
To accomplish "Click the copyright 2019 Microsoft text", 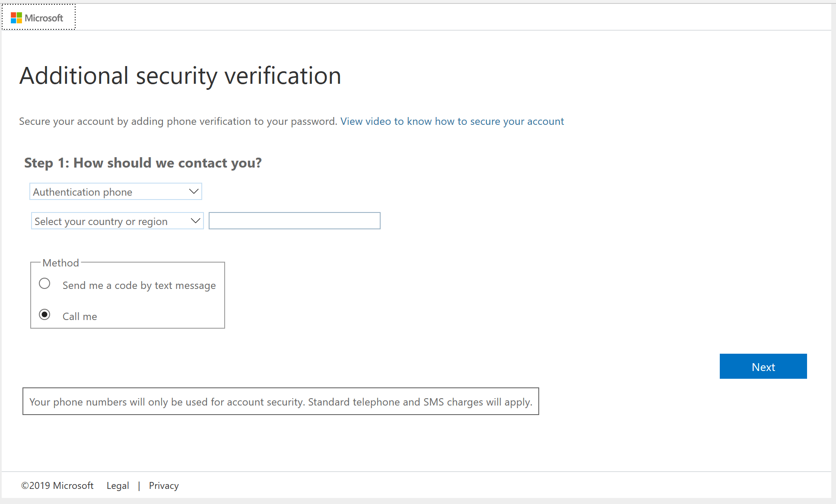I will [57, 485].
